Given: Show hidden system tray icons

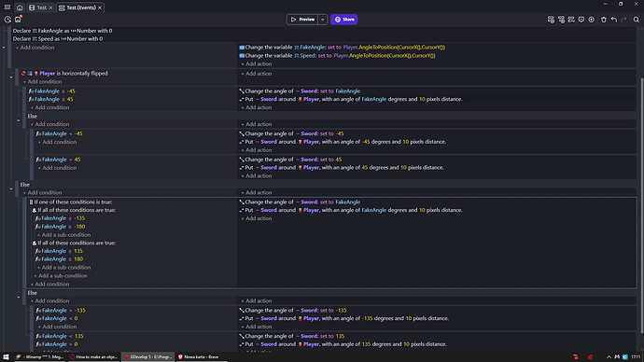Looking at the screenshot, I should point(609,357).
